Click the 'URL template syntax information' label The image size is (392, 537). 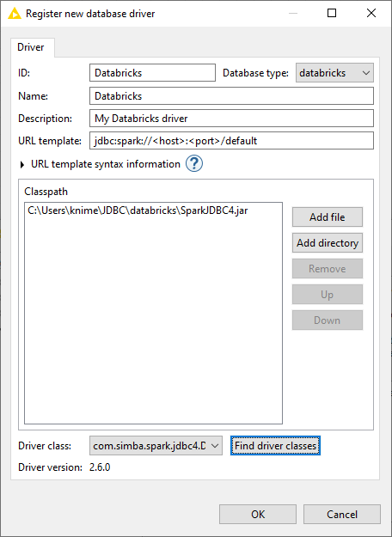[x=106, y=164]
